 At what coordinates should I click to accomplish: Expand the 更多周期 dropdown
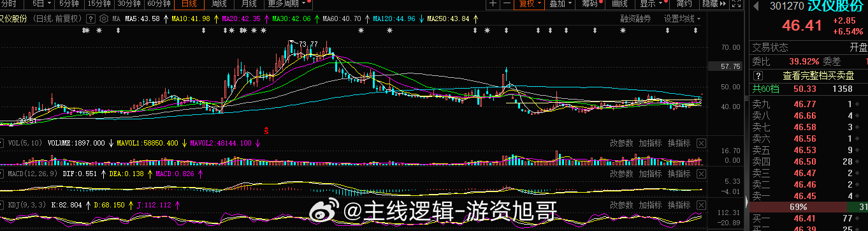(x=289, y=4)
